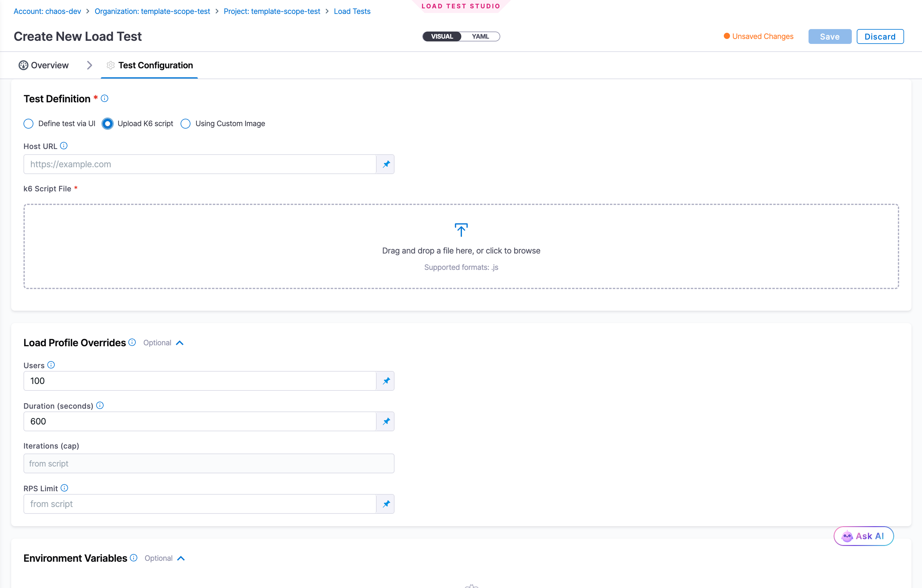The width and height of the screenshot is (922, 588).
Task: Click the Iterations (cap) input
Action: tap(209, 464)
